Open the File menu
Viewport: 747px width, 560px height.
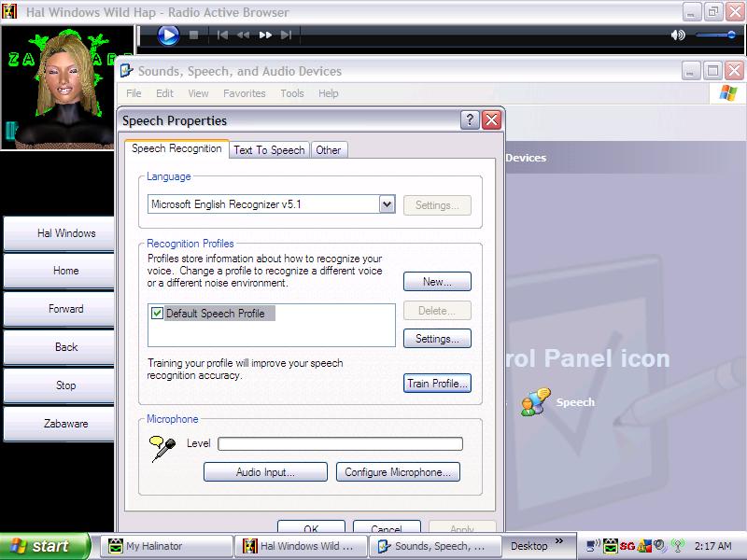click(134, 93)
